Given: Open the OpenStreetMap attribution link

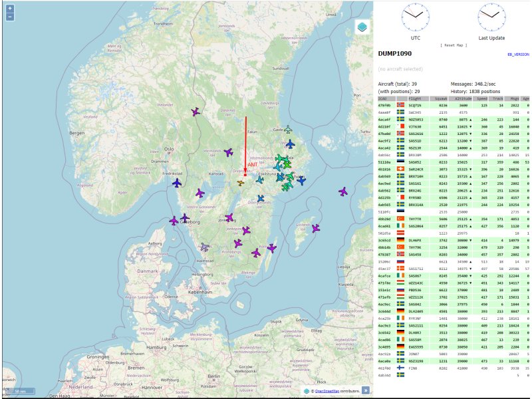Looking at the screenshot, I should (327, 391).
